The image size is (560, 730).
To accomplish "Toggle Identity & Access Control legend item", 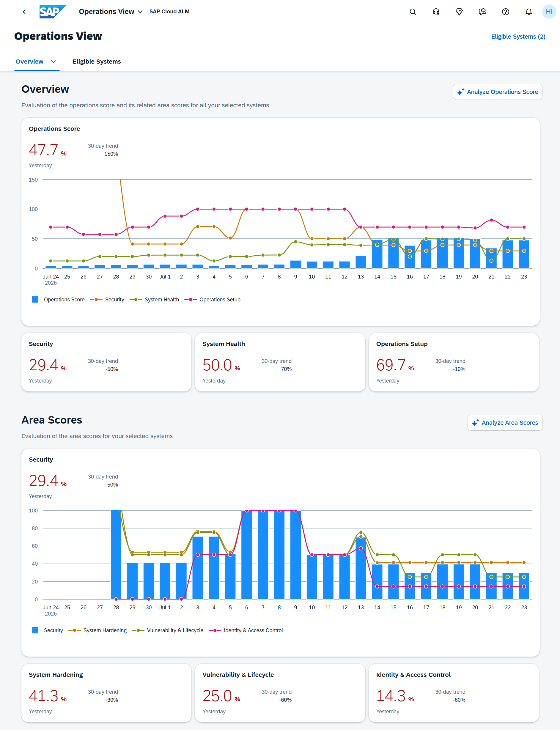I will tap(246, 630).
